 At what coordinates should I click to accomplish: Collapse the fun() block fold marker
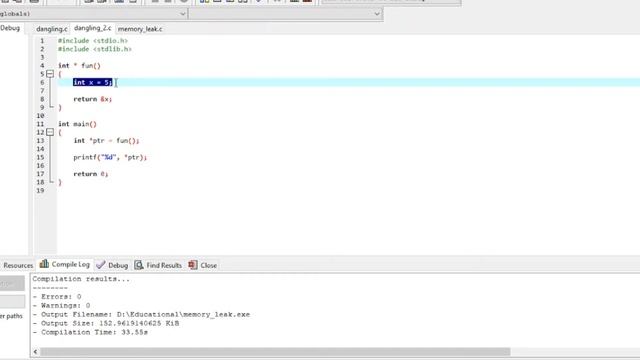coord(50,74)
